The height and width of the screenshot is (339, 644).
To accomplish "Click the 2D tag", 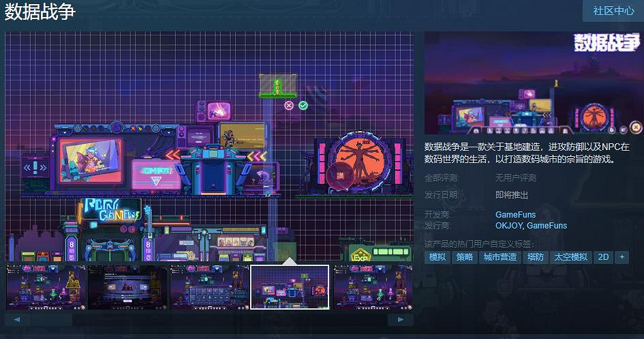I will point(603,257).
